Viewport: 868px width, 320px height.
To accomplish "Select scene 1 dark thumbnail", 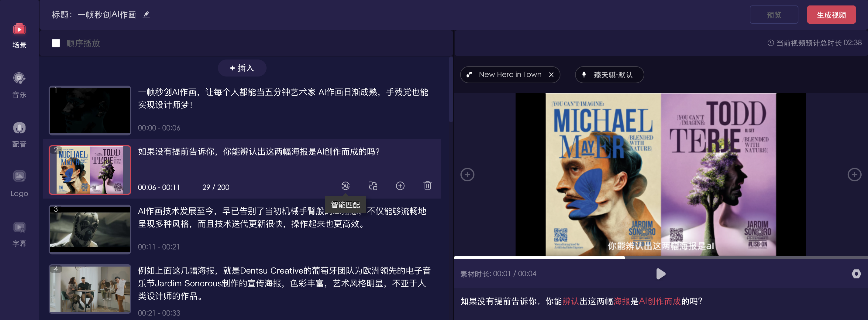I will pos(90,111).
